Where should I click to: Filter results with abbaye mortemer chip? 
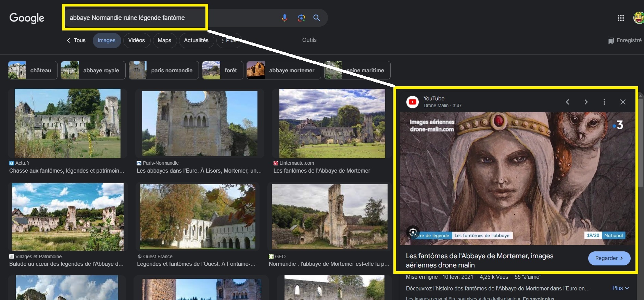284,70
